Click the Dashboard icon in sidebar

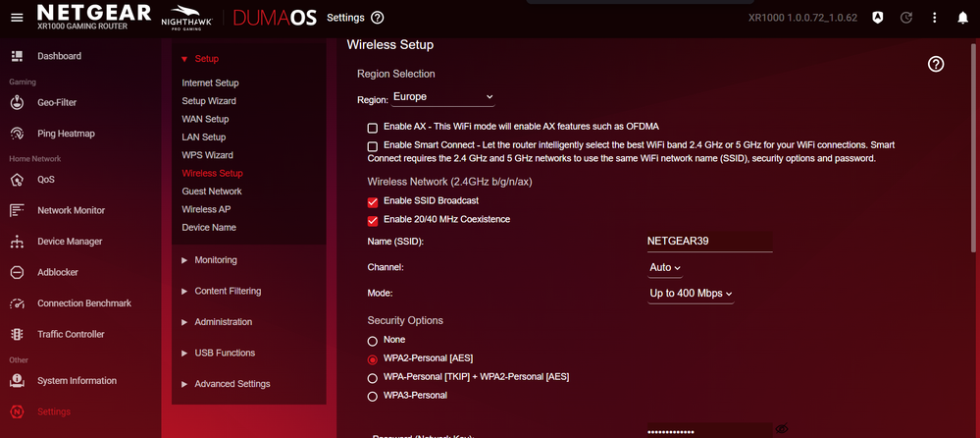tap(18, 56)
